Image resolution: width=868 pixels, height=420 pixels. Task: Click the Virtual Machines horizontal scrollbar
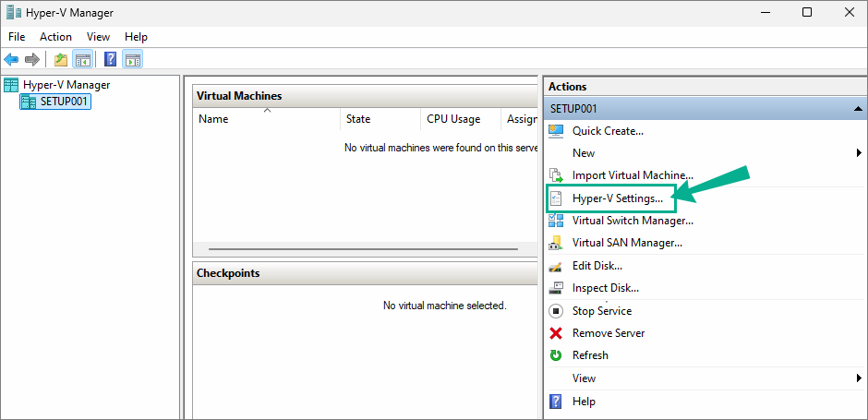(364, 249)
